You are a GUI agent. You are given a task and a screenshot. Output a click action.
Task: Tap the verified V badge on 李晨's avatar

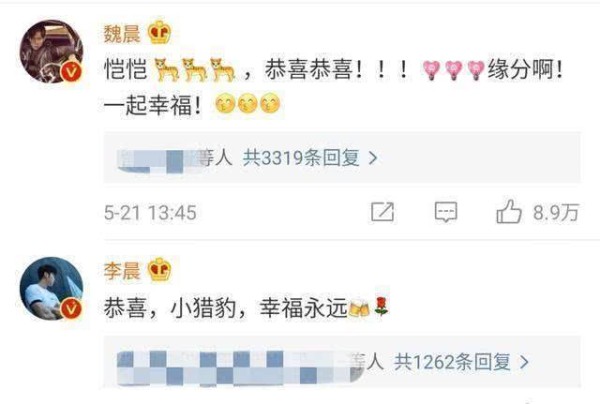72,309
